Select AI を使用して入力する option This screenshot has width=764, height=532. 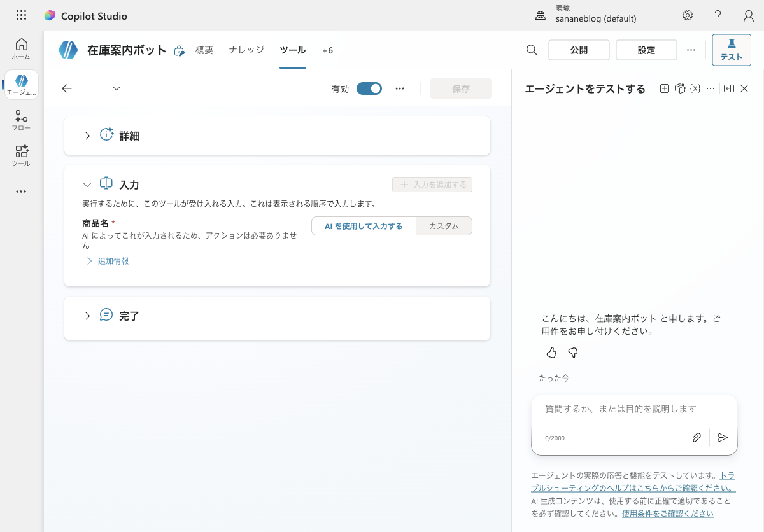[x=364, y=226]
